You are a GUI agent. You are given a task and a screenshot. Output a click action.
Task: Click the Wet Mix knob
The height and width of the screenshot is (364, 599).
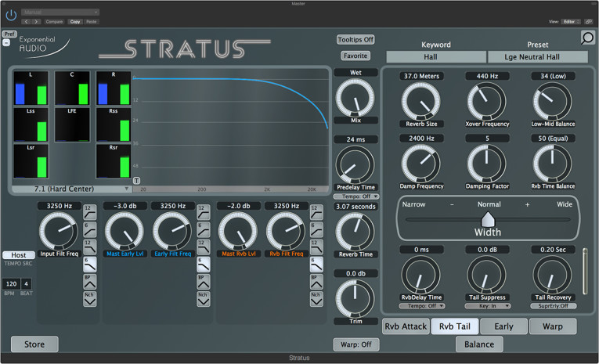tap(355, 98)
